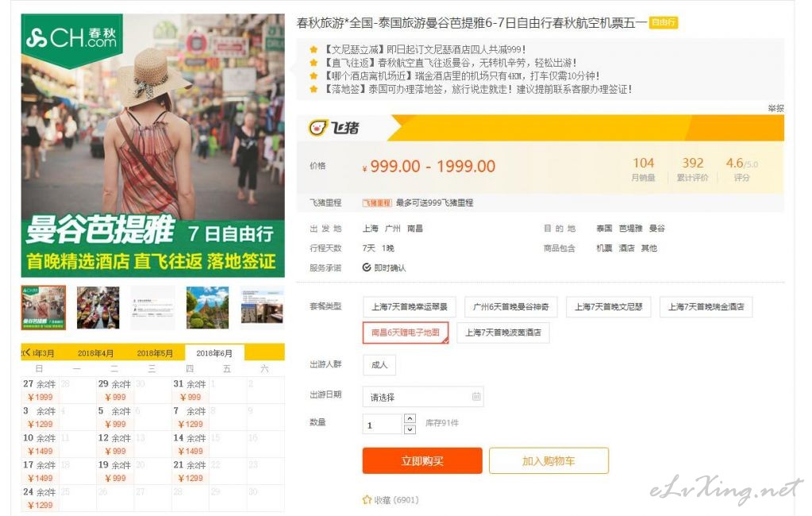Select package 上海7天首晚文尼瑟
This screenshot has height=516, width=812.
(609, 306)
